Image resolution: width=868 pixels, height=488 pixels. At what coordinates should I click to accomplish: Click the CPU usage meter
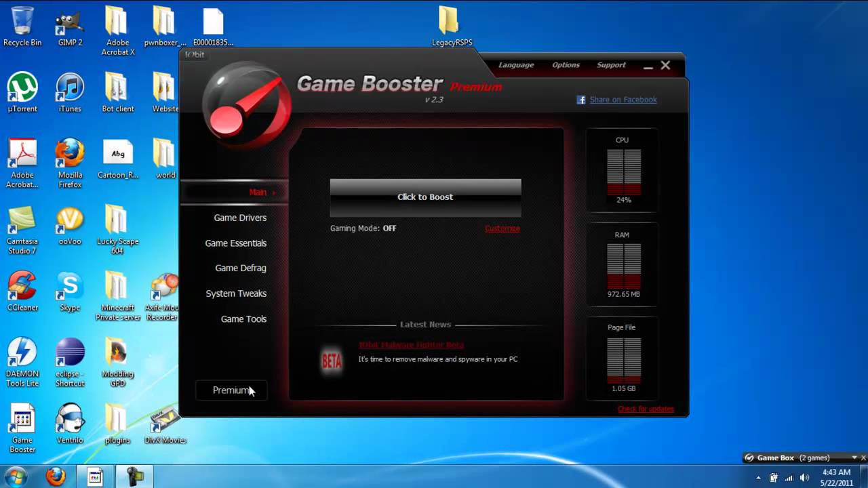[x=623, y=171]
